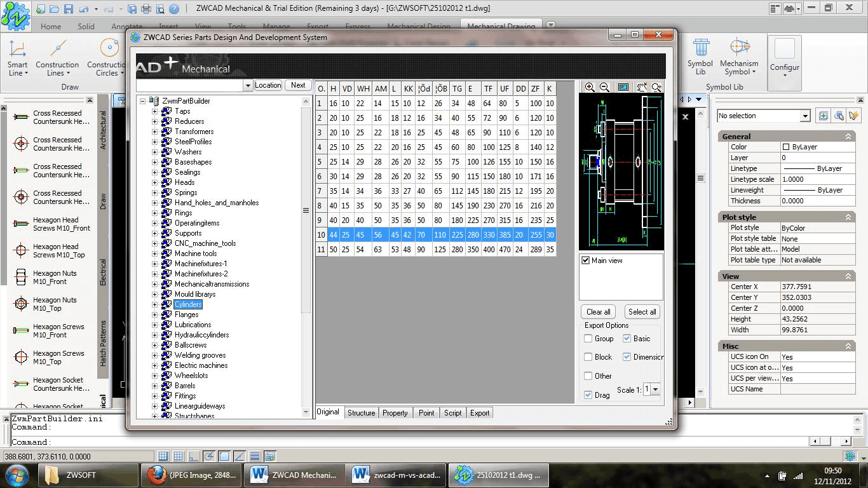Click the Save icon in quick access toolbar
Image resolution: width=868 pixels, height=488 pixels.
pos(68,9)
